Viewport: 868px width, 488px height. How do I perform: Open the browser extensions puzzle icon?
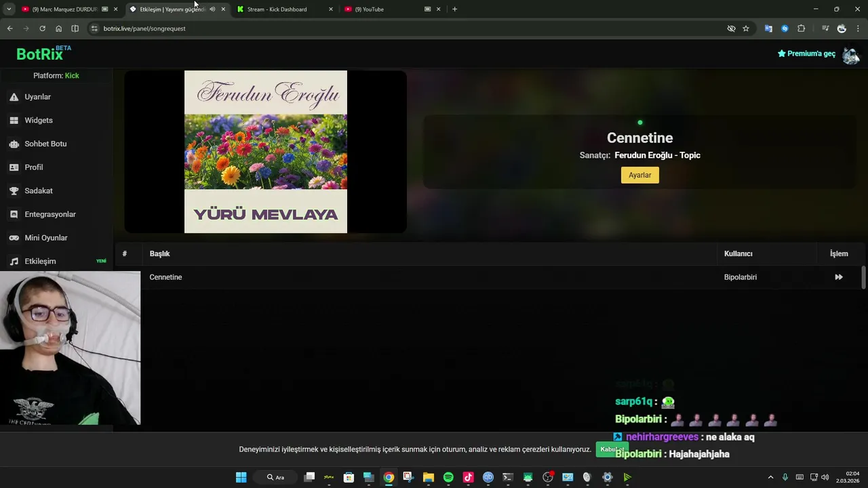801,28
